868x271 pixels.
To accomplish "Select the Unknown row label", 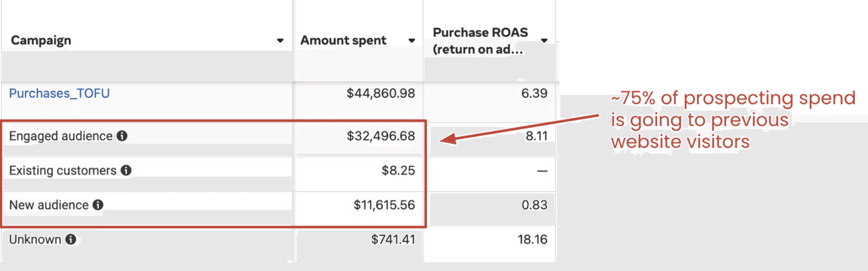I will point(35,240).
